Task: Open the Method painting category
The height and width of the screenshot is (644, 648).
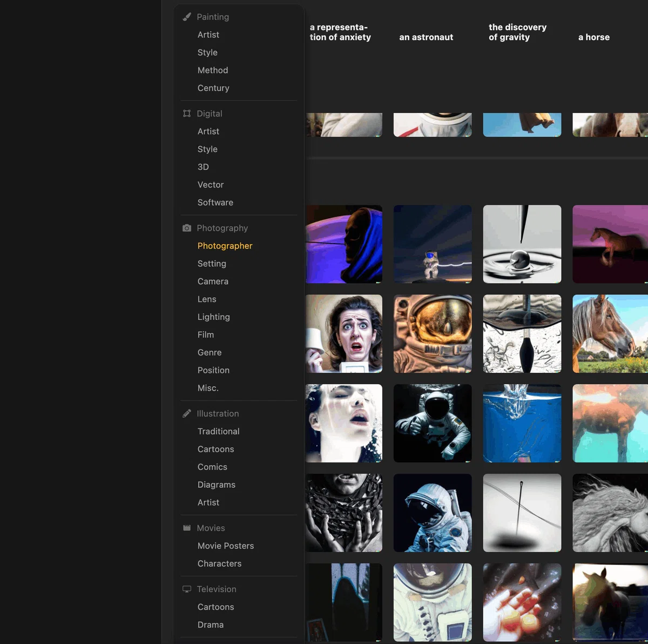Action: coord(213,70)
